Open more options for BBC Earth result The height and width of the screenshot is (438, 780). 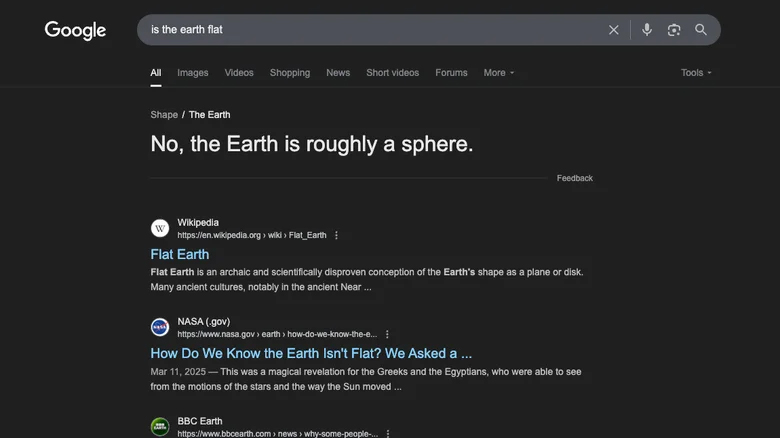[388, 433]
